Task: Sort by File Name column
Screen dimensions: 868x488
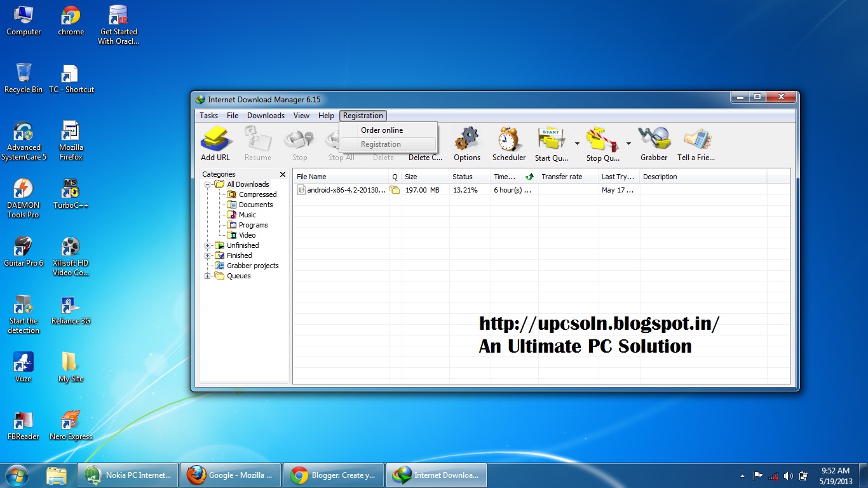Action: pos(341,177)
